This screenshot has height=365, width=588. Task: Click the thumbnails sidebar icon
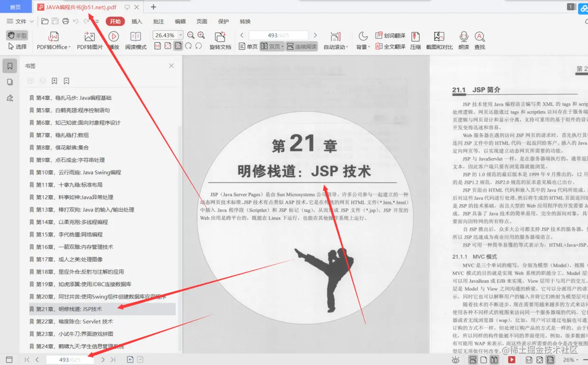click(x=10, y=82)
